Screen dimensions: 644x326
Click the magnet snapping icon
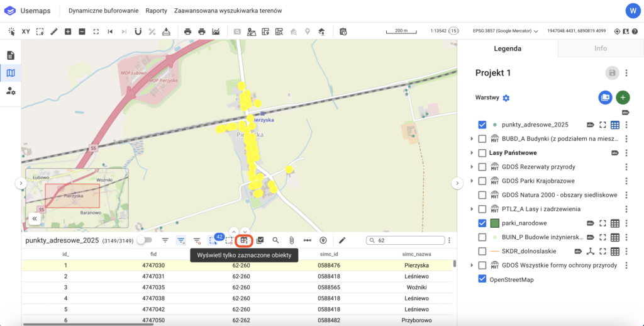138,31
